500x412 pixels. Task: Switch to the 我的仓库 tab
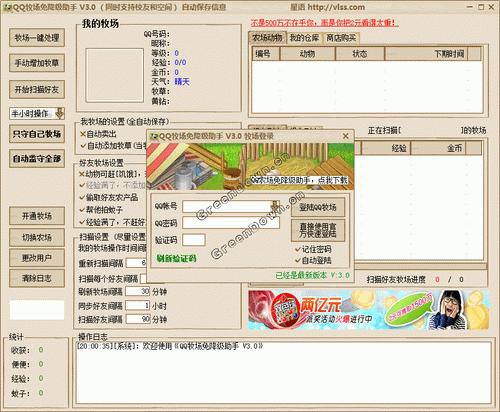click(x=304, y=38)
